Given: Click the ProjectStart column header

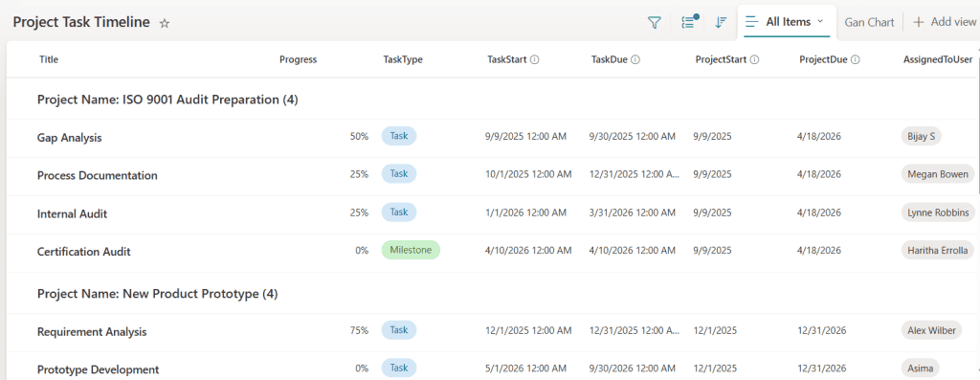Looking at the screenshot, I should (722, 60).
